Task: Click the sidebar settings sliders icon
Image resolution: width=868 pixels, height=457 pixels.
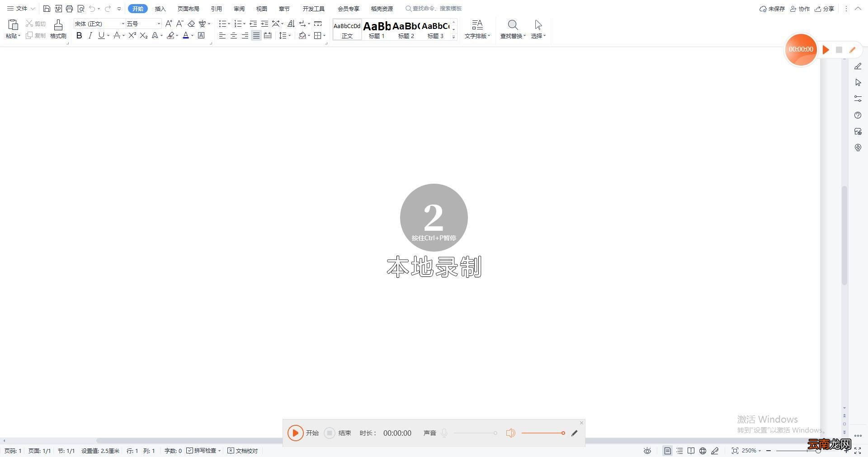Action: point(858,99)
